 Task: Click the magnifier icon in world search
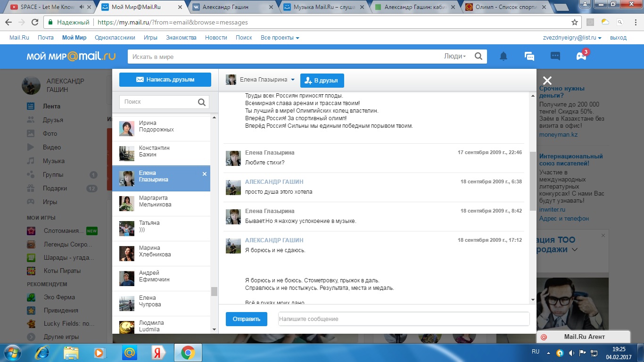(x=478, y=57)
